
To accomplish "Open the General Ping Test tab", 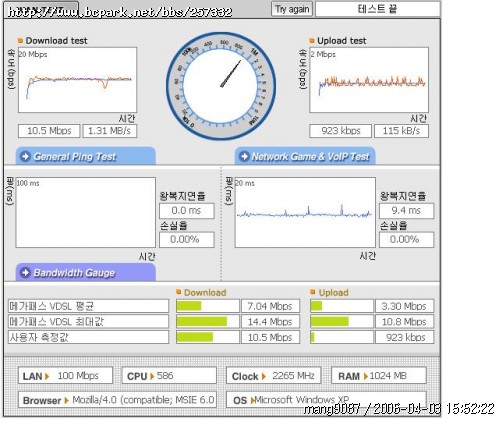I will point(86,156).
